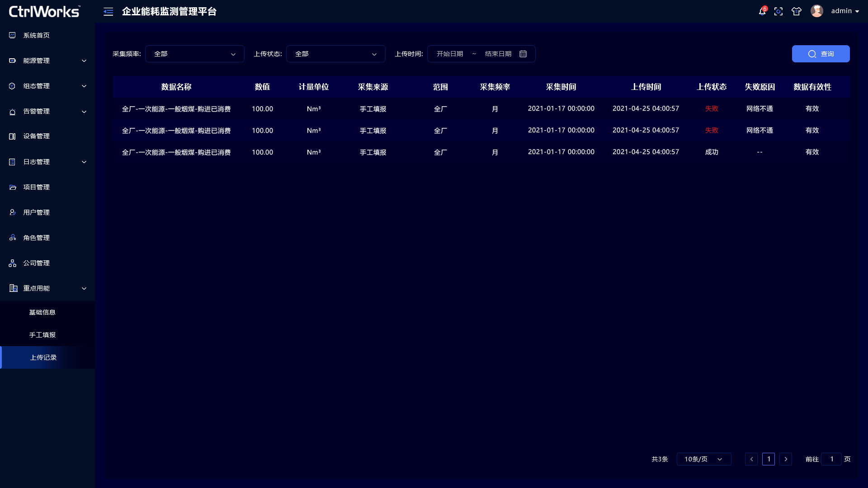Click the 用户管理 person icon
The height and width of the screenshot is (488, 868).
(12, 212)
